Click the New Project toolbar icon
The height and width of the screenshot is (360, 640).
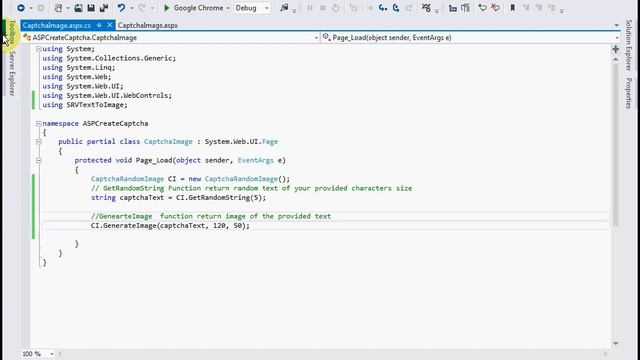(x=59, y=8)
